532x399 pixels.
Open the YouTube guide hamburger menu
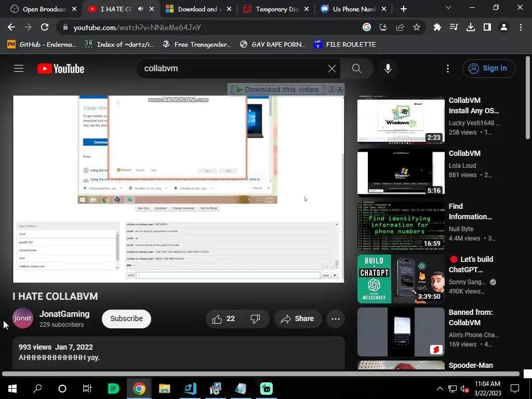[19, 69]
